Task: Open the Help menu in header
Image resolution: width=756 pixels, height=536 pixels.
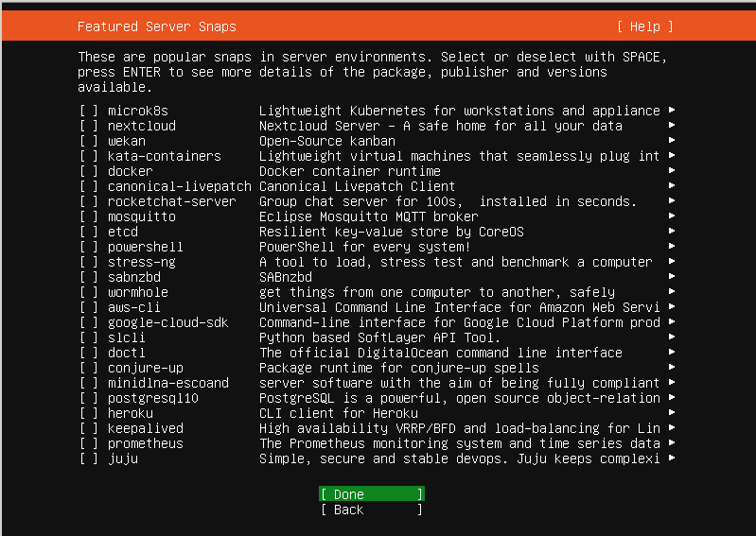Action: [x=644, y=26]
